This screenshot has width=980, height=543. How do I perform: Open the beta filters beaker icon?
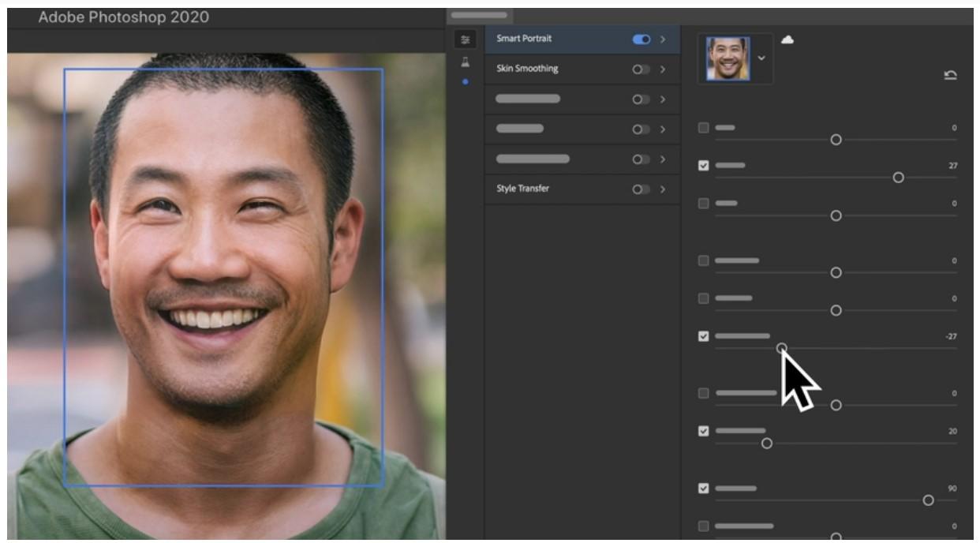466,63
